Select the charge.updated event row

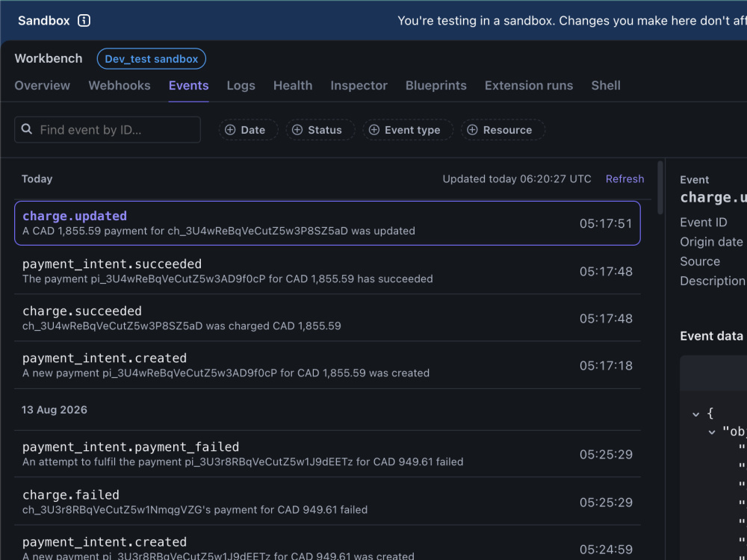327,223
